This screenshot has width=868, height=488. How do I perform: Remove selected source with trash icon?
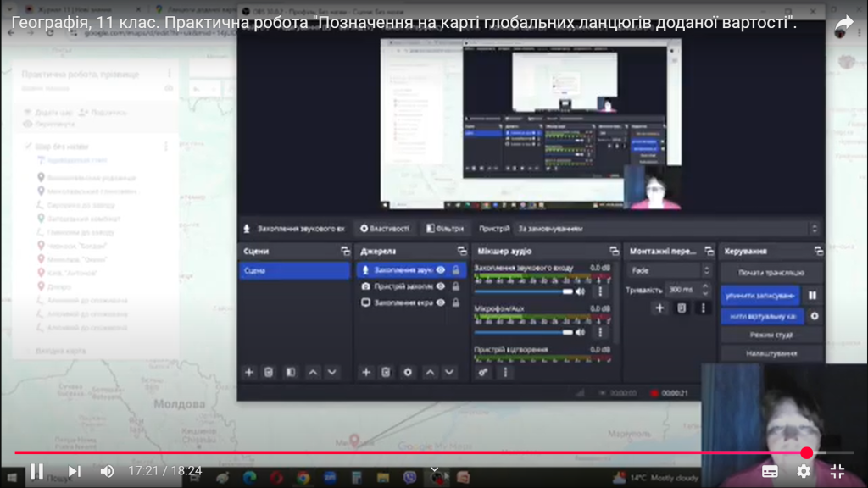[386, 373]
